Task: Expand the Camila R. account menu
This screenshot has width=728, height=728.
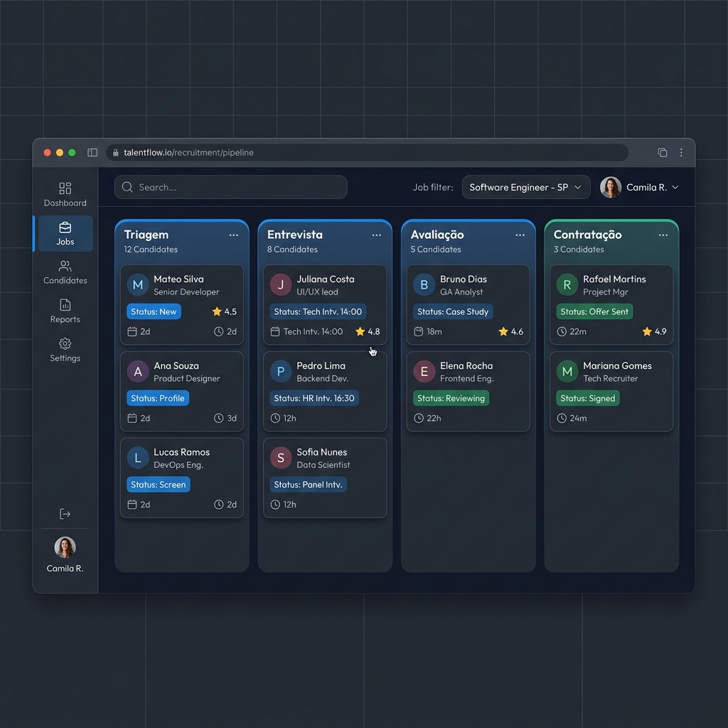Action: (639, 187)
